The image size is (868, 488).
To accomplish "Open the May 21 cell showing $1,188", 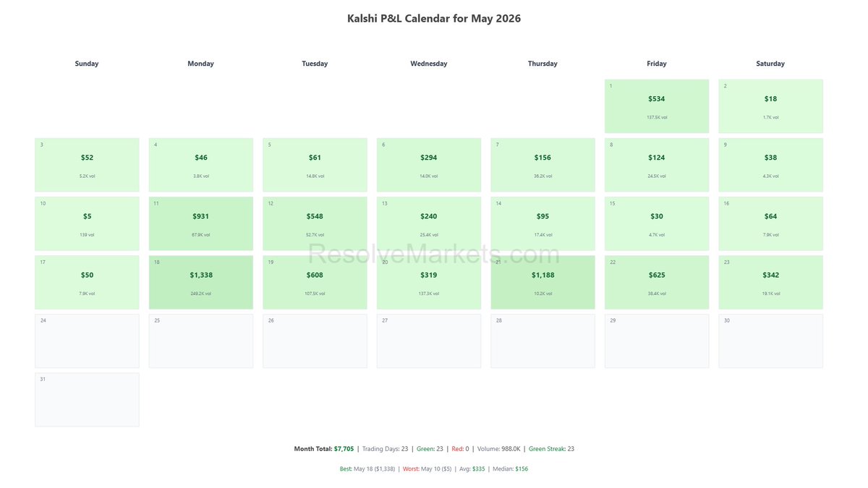I will pos(542,282).
